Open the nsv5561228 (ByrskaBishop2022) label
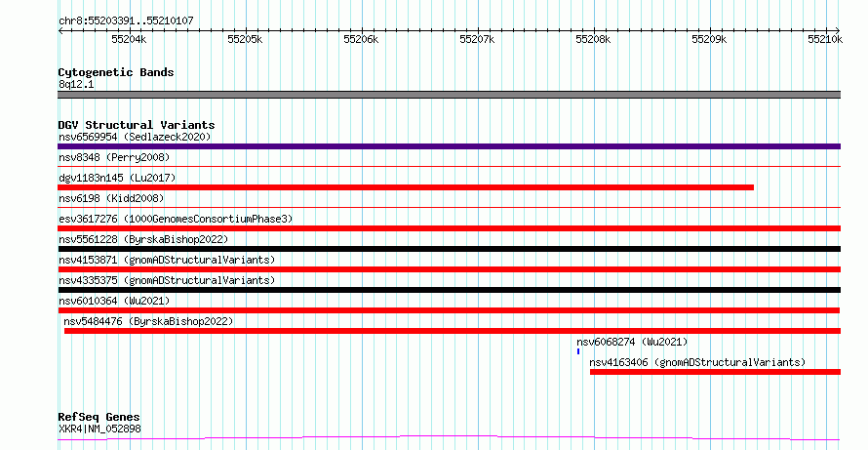Image resolution: width=868 pixels, height=450 pixels. coord(143,239)
